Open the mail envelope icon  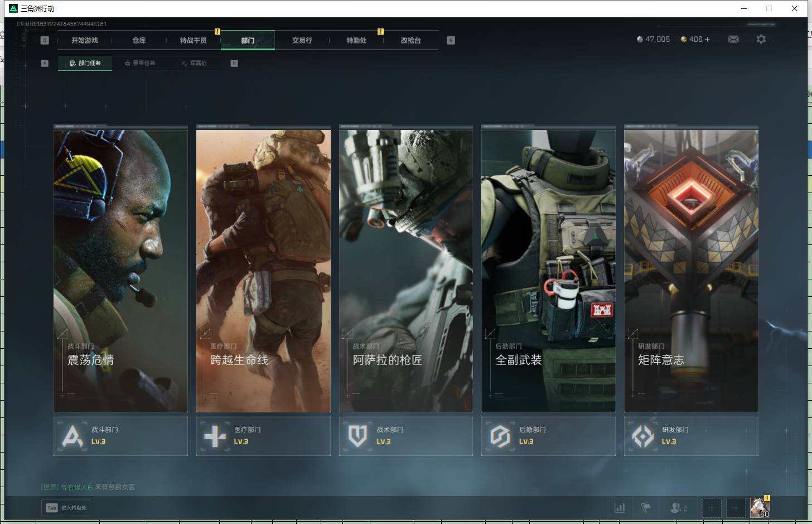(x=733, y=40)
